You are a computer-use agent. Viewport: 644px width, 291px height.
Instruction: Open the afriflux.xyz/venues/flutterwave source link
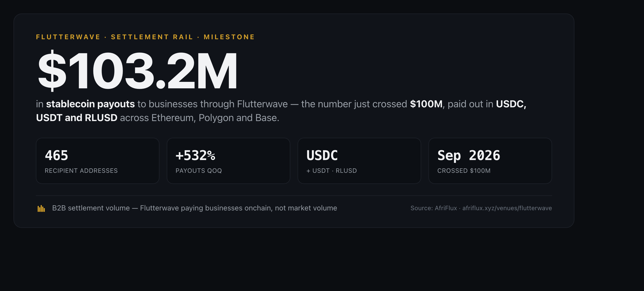507,208
